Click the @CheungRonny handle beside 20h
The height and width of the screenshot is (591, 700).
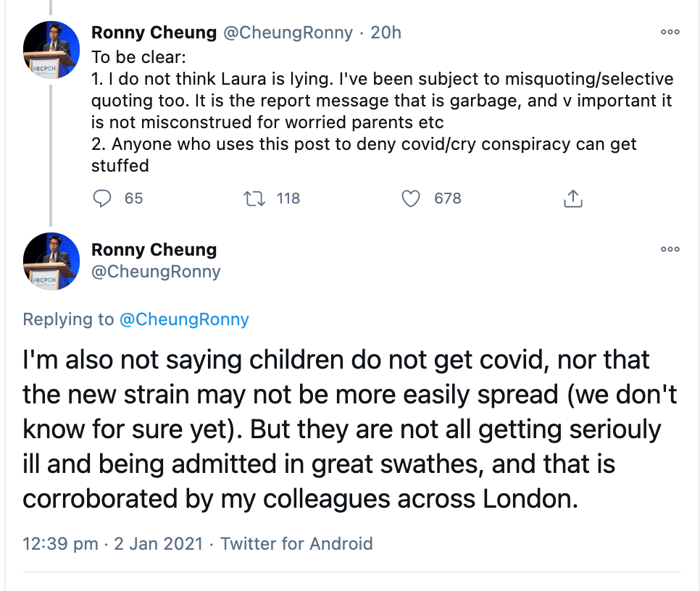(288, 33)
